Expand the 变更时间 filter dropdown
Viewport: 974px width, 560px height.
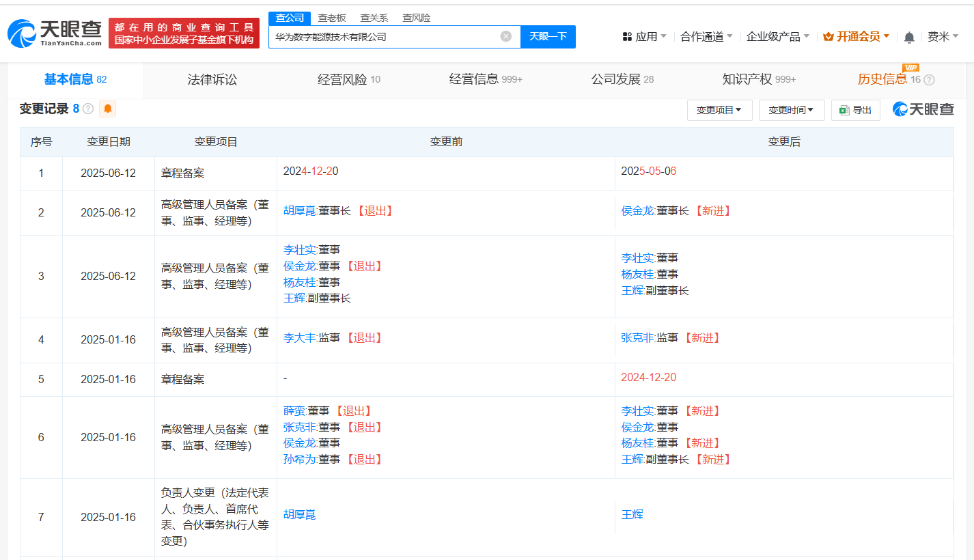point(791,110)
